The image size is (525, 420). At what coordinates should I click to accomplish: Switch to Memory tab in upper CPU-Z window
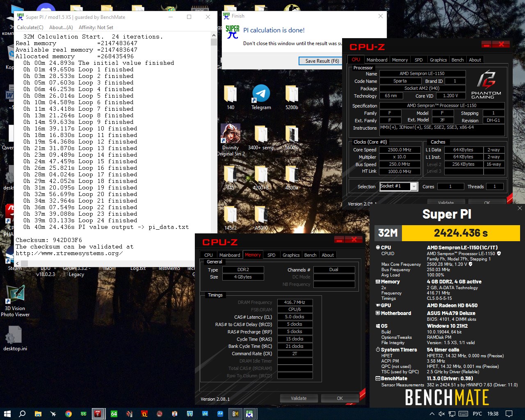pos(399,59)
